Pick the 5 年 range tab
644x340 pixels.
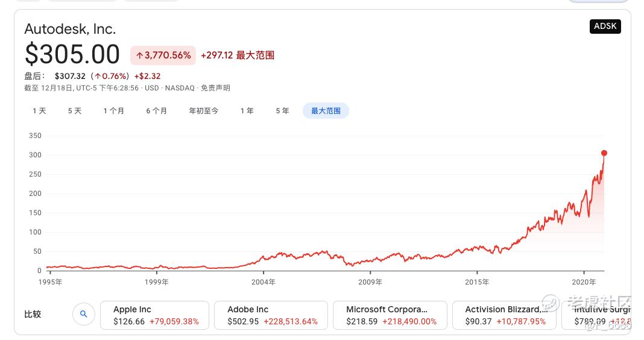[x=283, y=111]
